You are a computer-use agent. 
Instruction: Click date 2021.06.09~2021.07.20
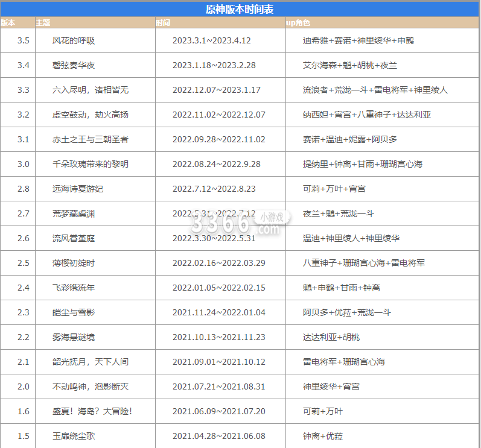coord(219,411)
